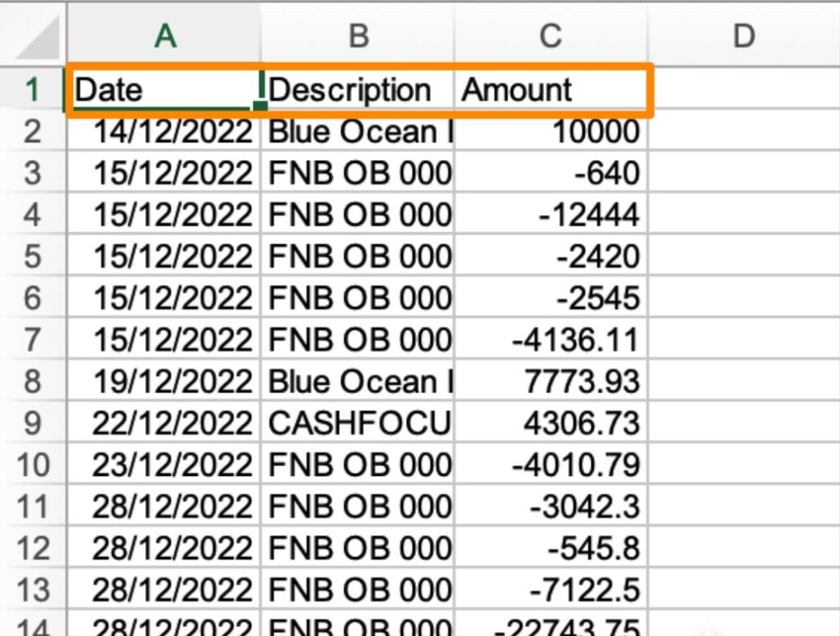Select the cell with amount -12444
Screen dimensions: 840x636
click(x=550, y=214)
